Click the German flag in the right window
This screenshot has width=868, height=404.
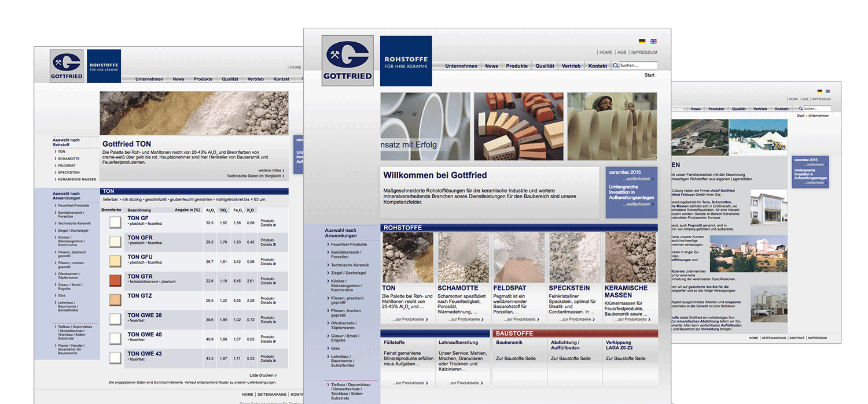point(819,91)
